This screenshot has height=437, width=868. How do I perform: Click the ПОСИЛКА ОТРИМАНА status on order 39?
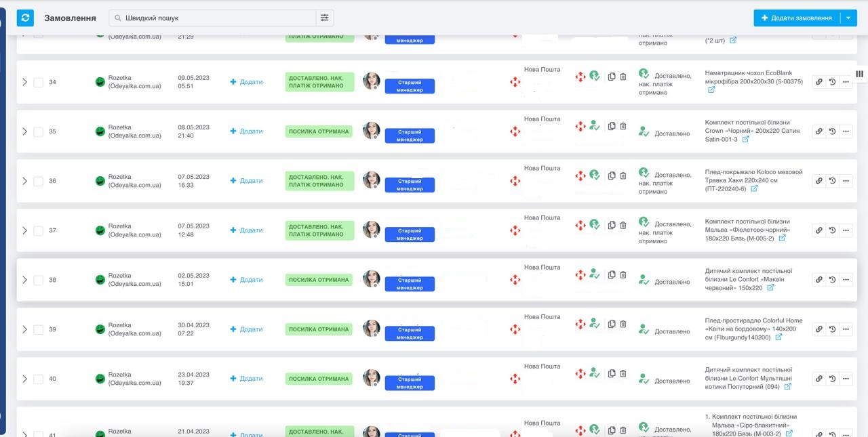pos(319,329)
